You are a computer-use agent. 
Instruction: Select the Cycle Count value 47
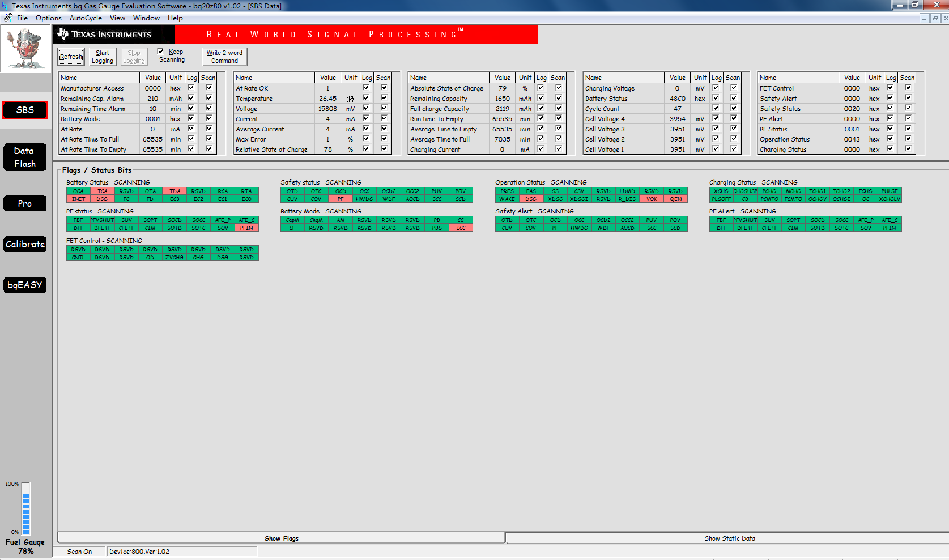678,109
